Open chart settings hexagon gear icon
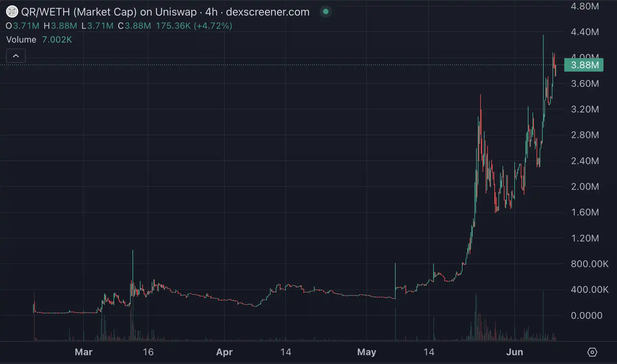The image size is (617, 364). pyautogui.click(x=592, y=352)
